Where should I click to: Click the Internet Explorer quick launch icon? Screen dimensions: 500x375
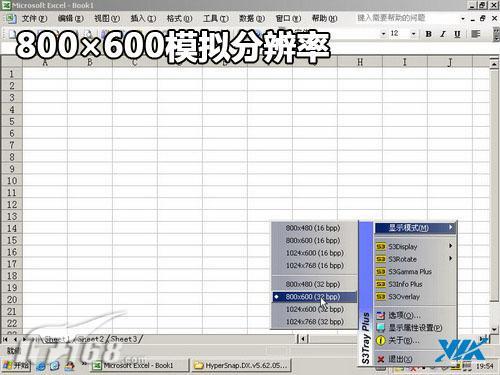[41, 366]
